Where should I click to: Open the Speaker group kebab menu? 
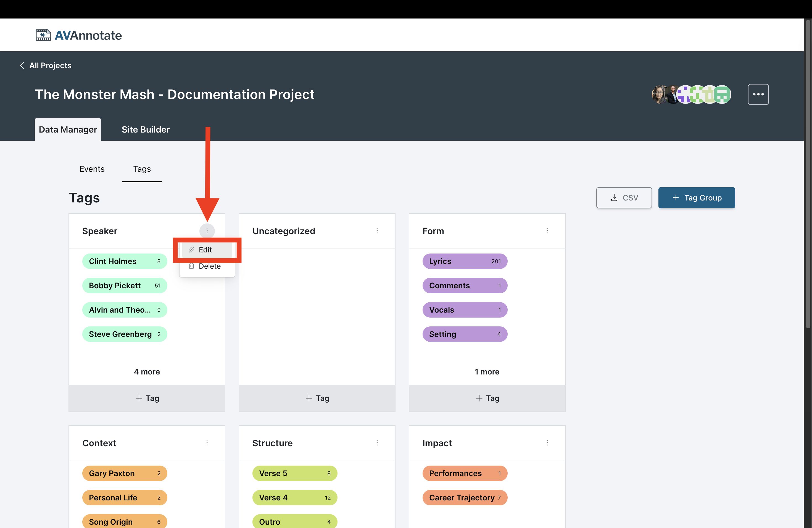[207, 231]
